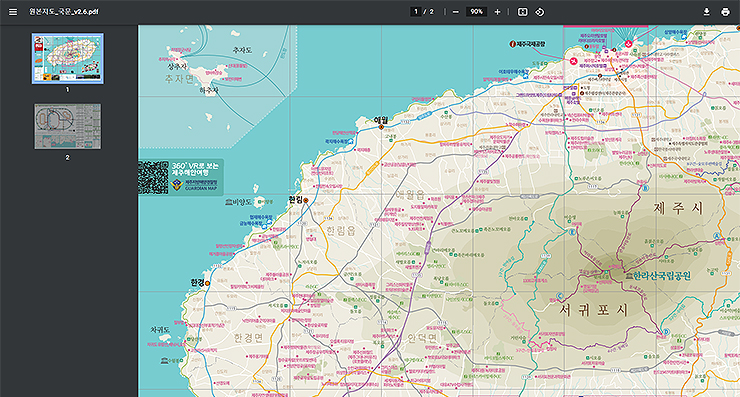Open page 1 thumbnail

pos(67,59)
